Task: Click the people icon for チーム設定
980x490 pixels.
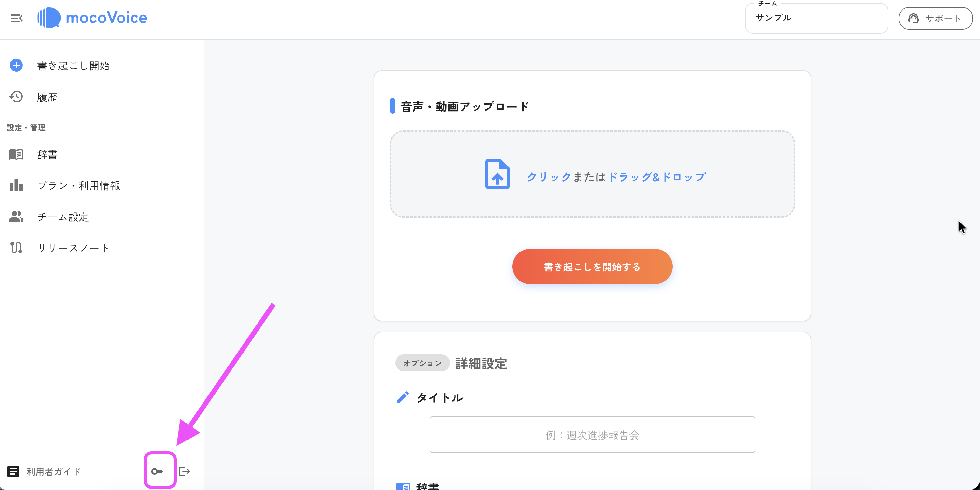Action: (16, 217)
